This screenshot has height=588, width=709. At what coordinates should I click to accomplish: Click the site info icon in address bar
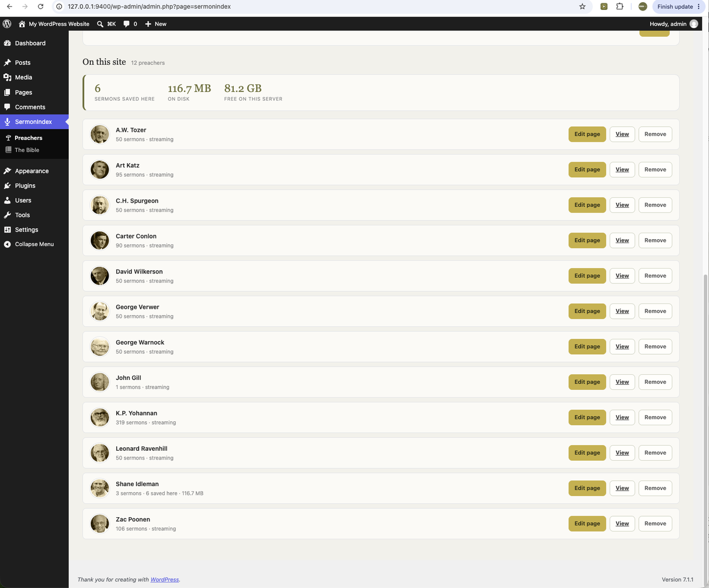(x=59, y=7)
